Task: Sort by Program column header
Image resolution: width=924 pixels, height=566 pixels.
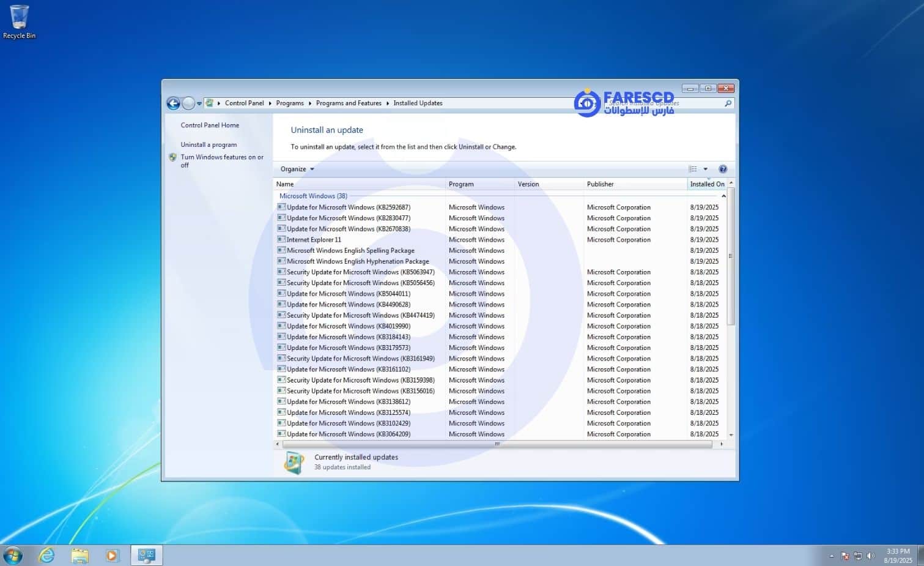Action: click(x=480, y=184)
